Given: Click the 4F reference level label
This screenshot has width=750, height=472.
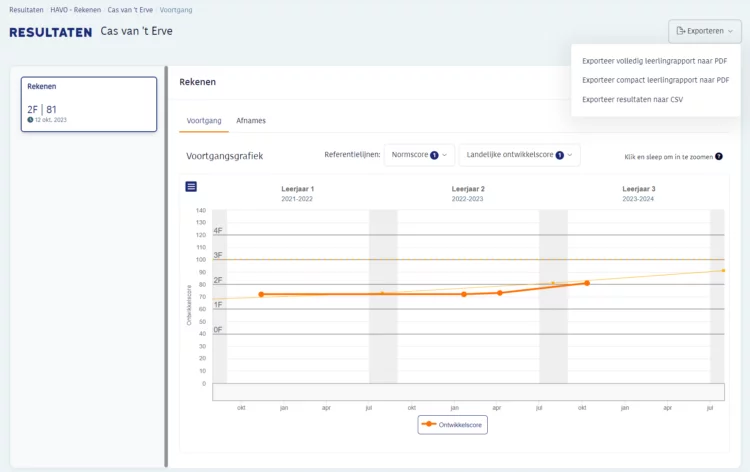Looking at the screenshot, I should pyautogui.click(x=218, y=231).
